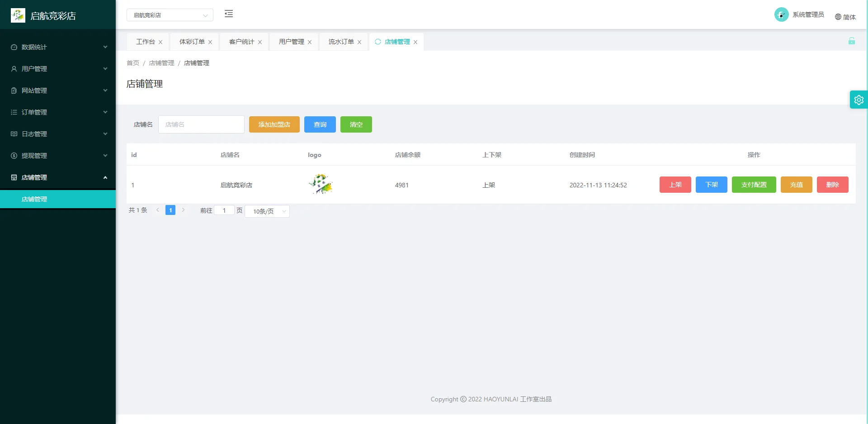868x424 pixels.
Task: Refresh the 店铺管理 tab via refresh icon
Action: coord(378,42)
